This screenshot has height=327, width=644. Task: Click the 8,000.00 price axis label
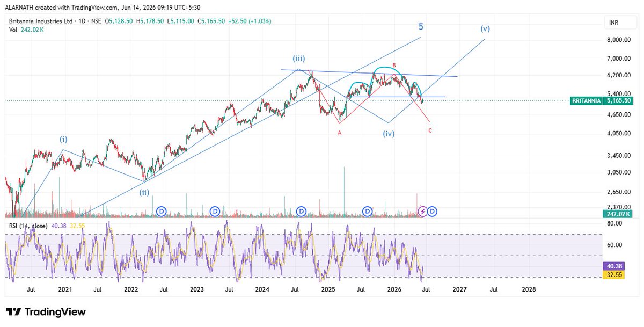(618, 40)
